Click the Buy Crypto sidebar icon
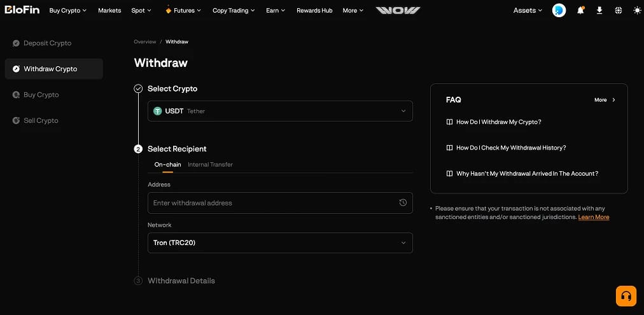Viewport: 644px width, 315px height. click(x=16, y=94)
